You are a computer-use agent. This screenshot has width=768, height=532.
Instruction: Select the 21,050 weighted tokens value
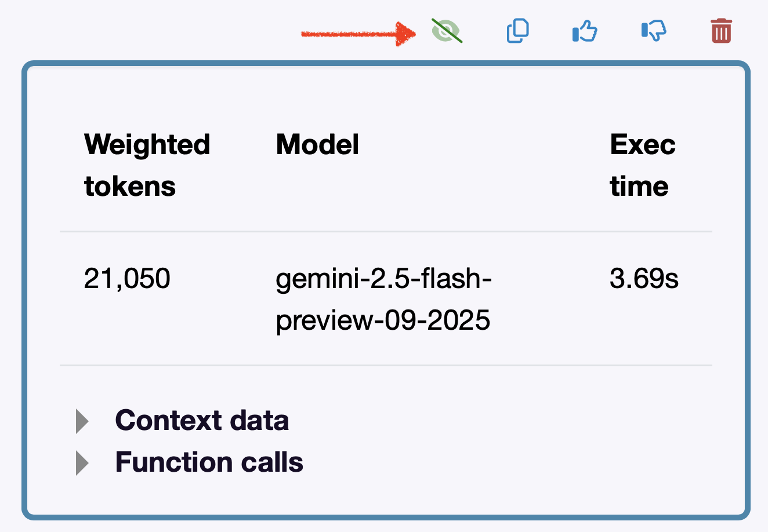coord(127,279)
